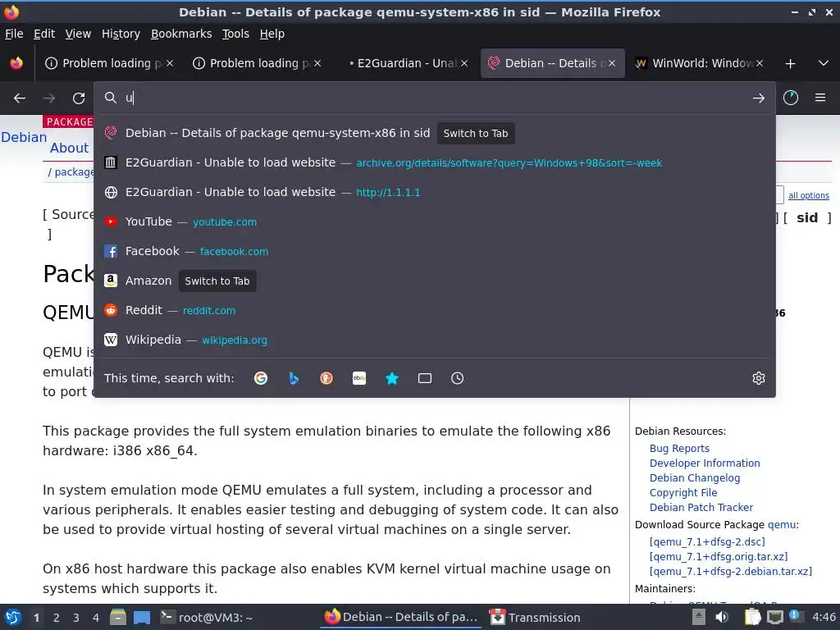Click the address bar text field

coord(434,98)
